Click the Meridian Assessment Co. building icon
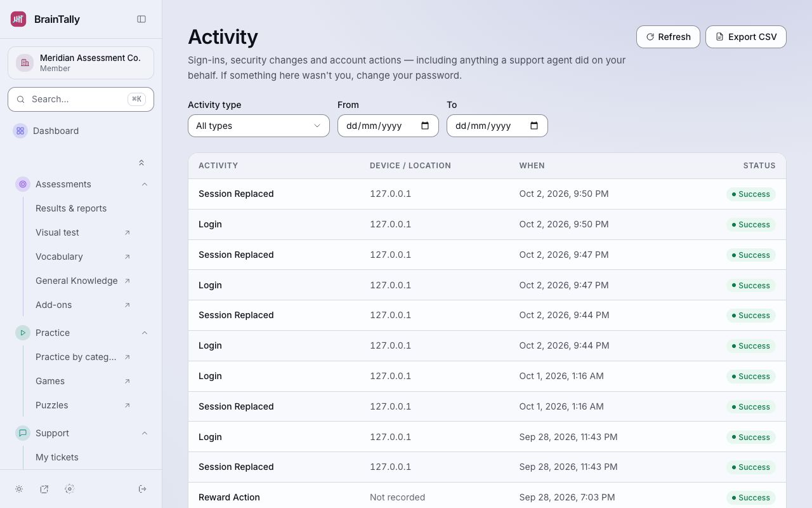 pos(25,63)
